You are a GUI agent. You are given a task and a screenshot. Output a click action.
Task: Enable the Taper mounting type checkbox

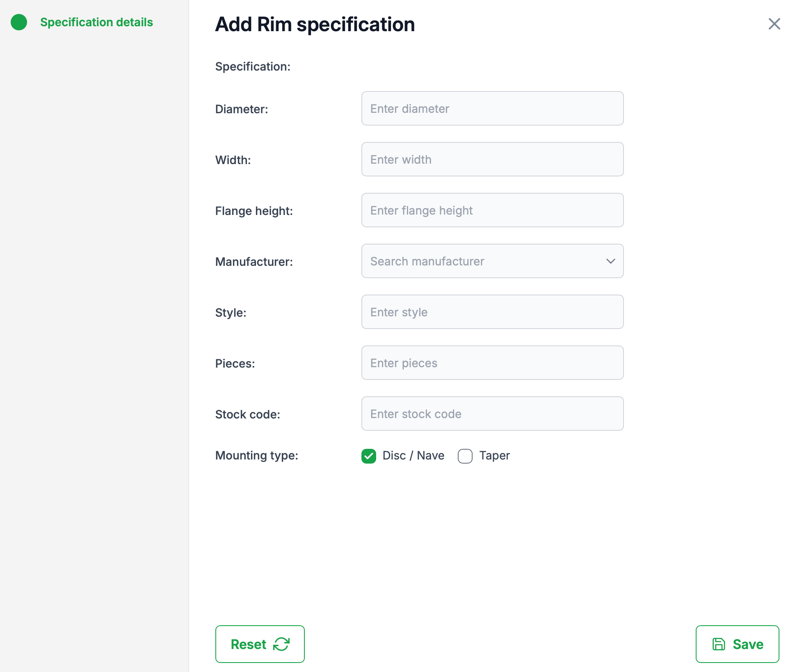465,456
